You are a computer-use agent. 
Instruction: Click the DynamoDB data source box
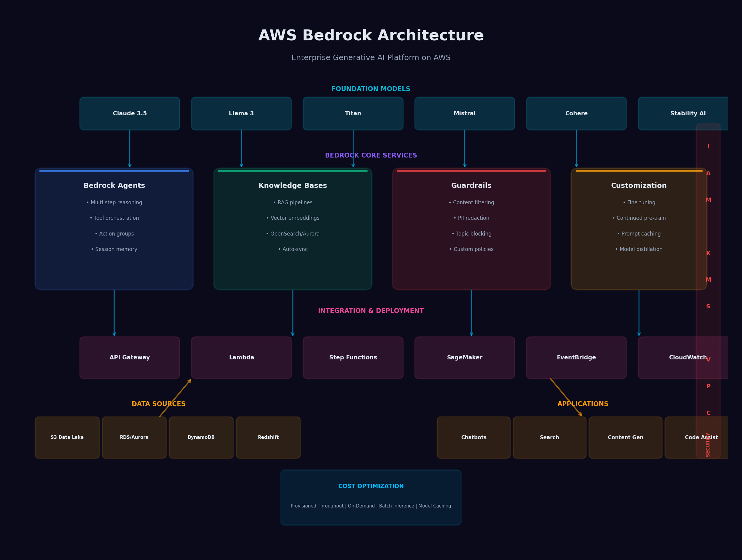coord(201,437)
